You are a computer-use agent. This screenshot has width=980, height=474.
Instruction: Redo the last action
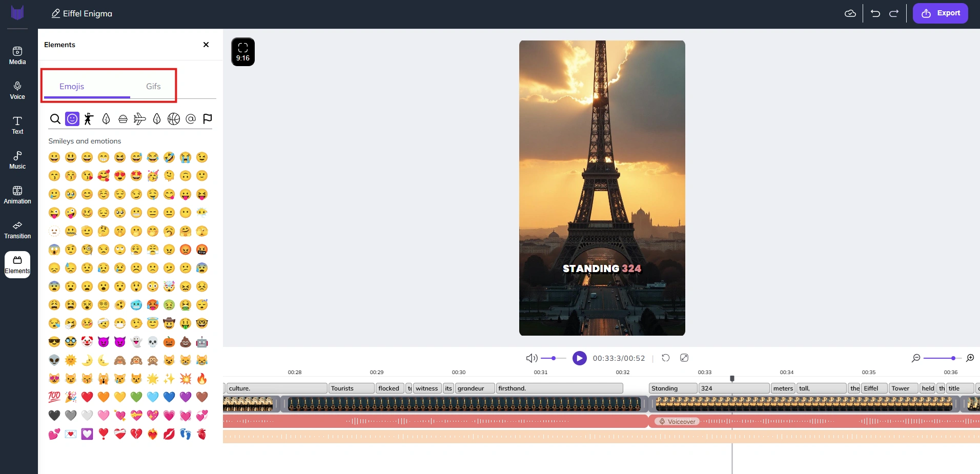(x=894, y=13)
